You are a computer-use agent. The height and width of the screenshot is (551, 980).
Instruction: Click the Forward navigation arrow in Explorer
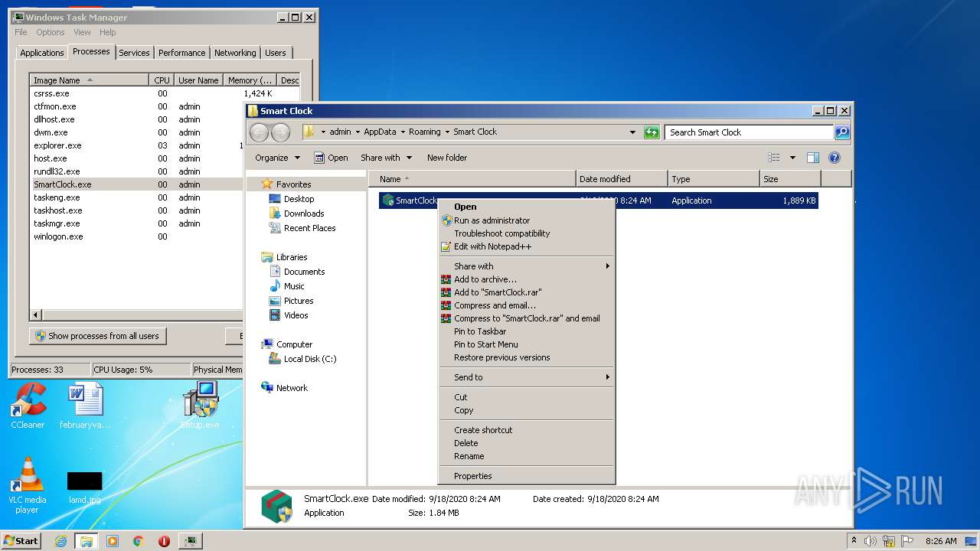(x=280, y=132)
